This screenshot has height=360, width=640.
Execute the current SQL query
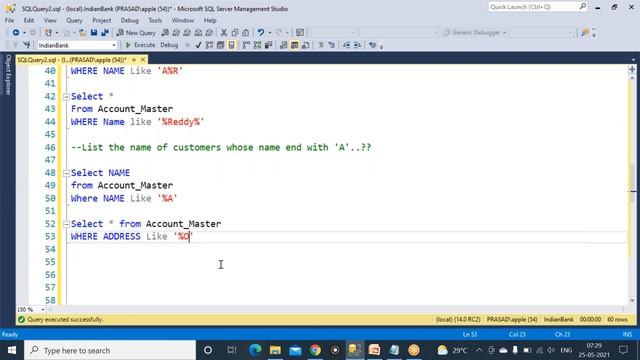tap(140, 45)
